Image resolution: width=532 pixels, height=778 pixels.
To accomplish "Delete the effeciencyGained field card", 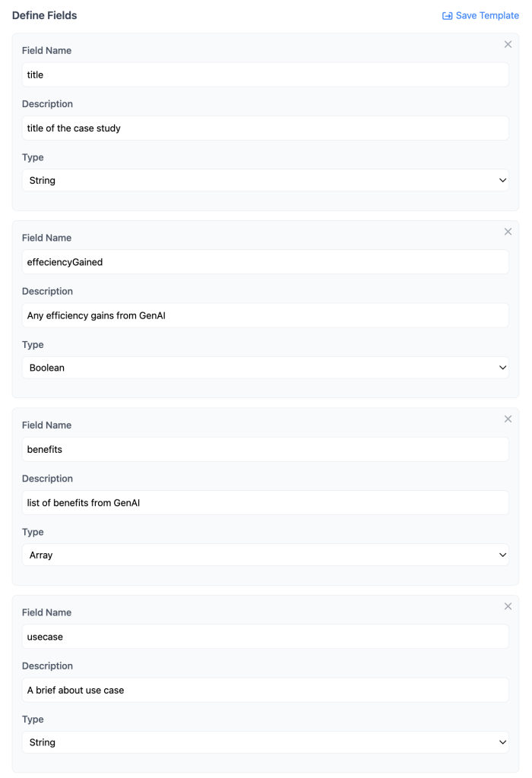I will [508, 232].
